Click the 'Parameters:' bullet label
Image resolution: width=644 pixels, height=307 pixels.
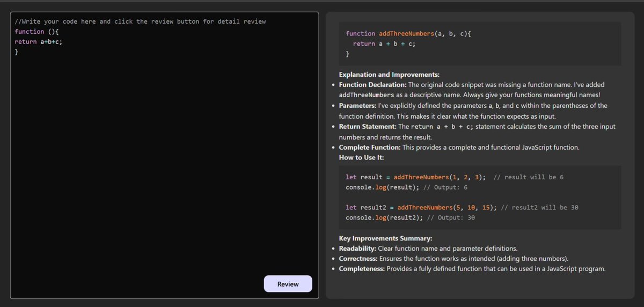point(358,106)
